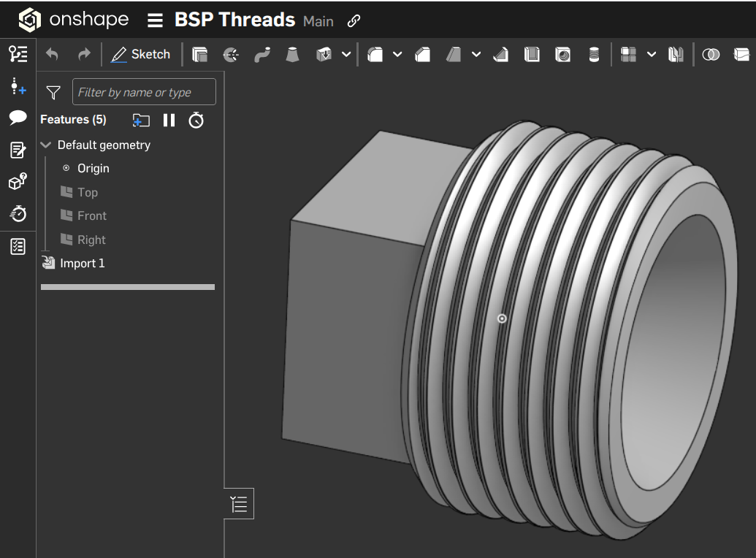
Task: Click the Features (5) header
Action: coord(73,120)
